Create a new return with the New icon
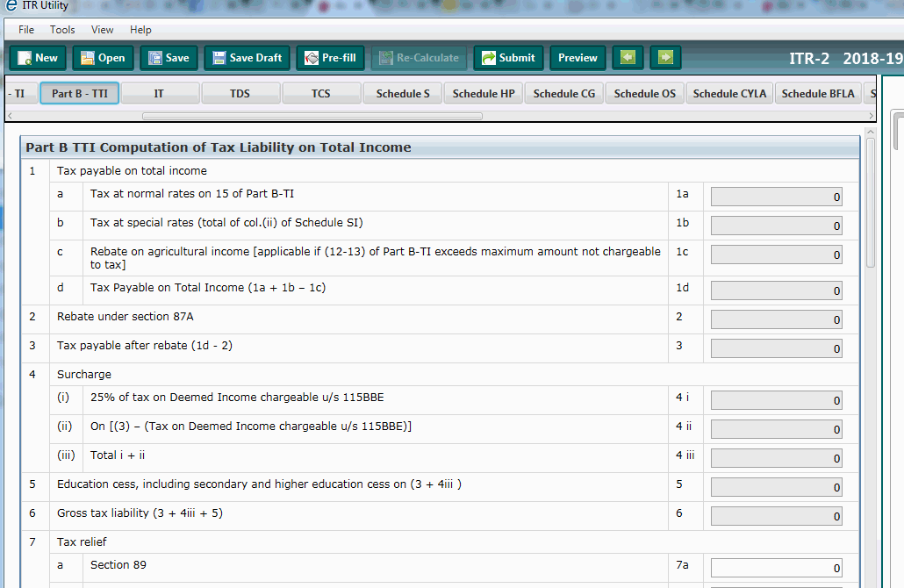Image resolution: width=904 pixels, height=588 pixels. pos(38,58)
